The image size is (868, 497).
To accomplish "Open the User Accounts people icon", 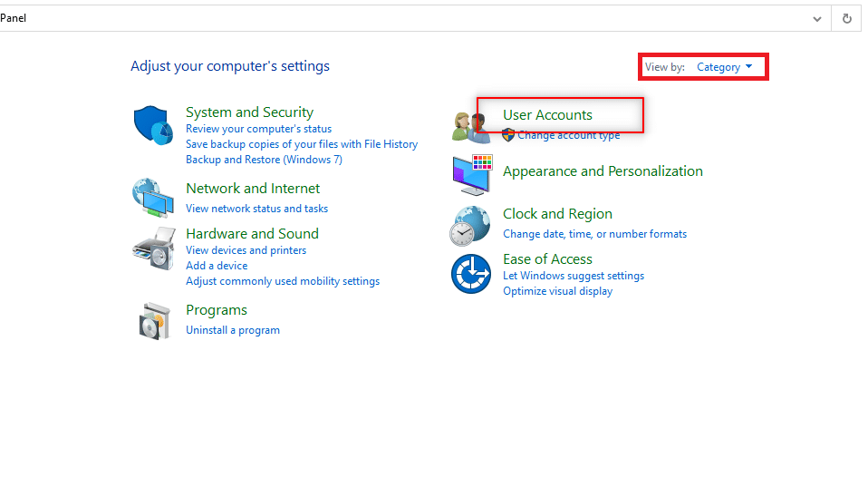I will click(470, 127).
